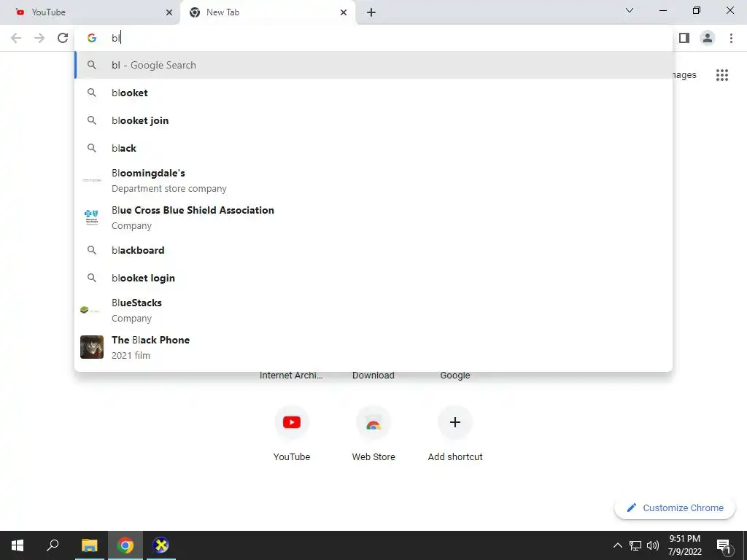Expand the tab search chevron
The image size is (747, 560).
(630, 10)
